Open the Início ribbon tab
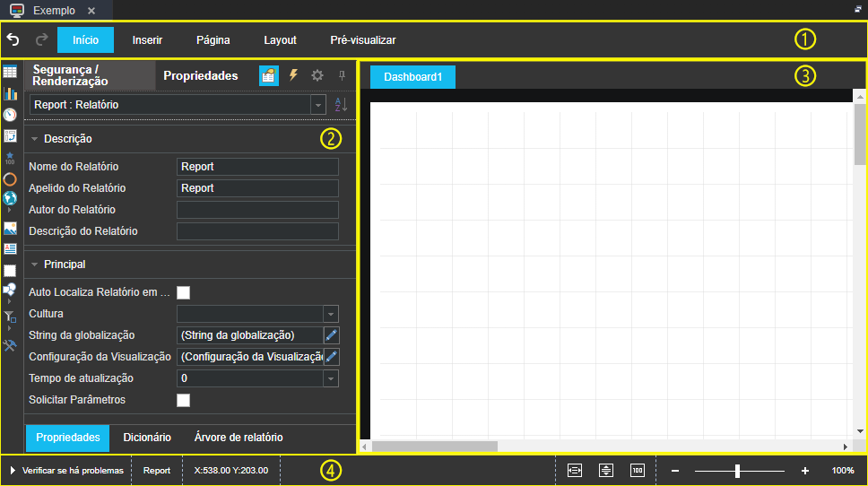The image size is (868, 486). [85, 39]
